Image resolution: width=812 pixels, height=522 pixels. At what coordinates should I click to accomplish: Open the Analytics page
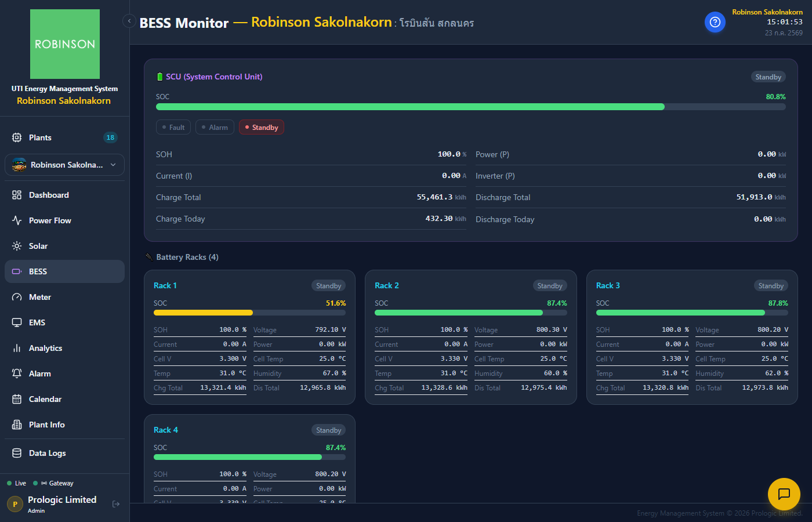tap(64, 348)
